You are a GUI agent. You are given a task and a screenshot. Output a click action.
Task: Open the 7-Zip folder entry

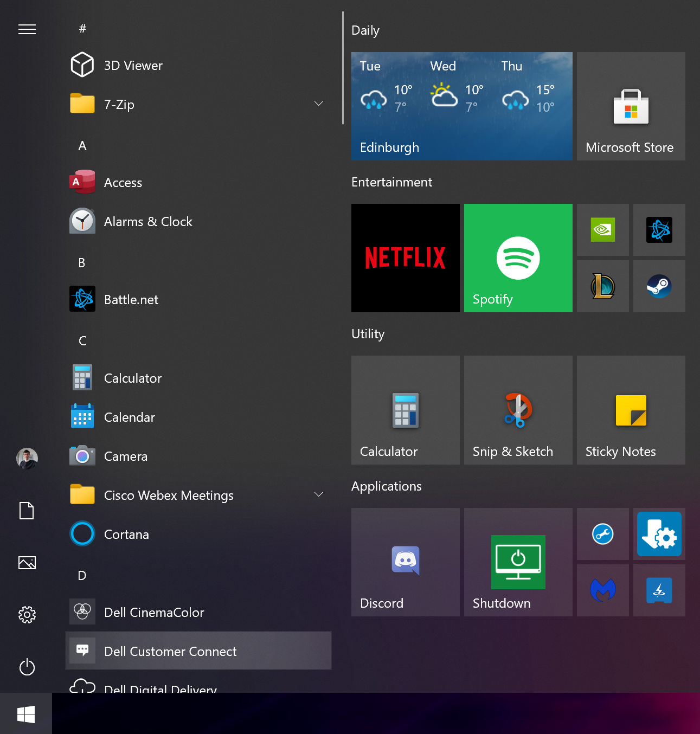pos(198,105)
